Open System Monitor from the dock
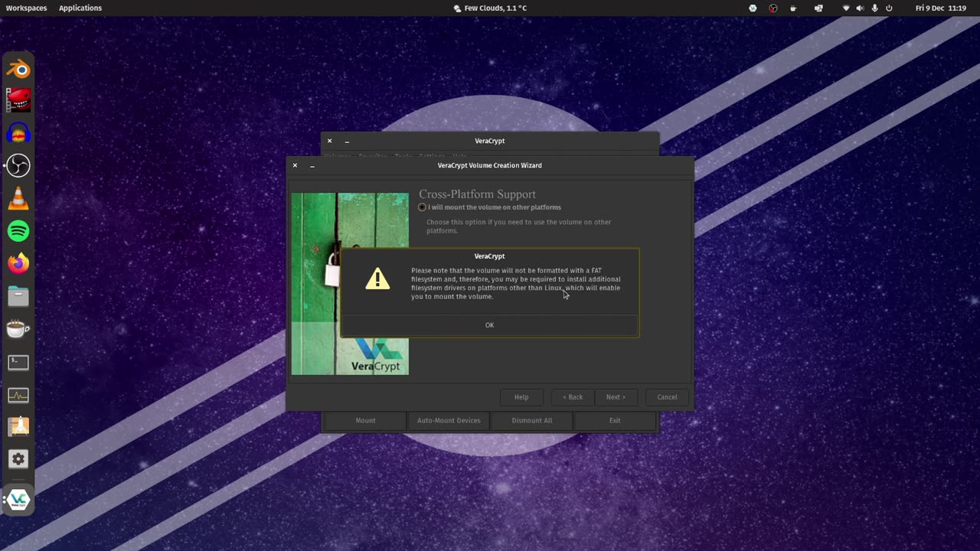The width and height of the screenshot is (980, 551). (18, 395)
